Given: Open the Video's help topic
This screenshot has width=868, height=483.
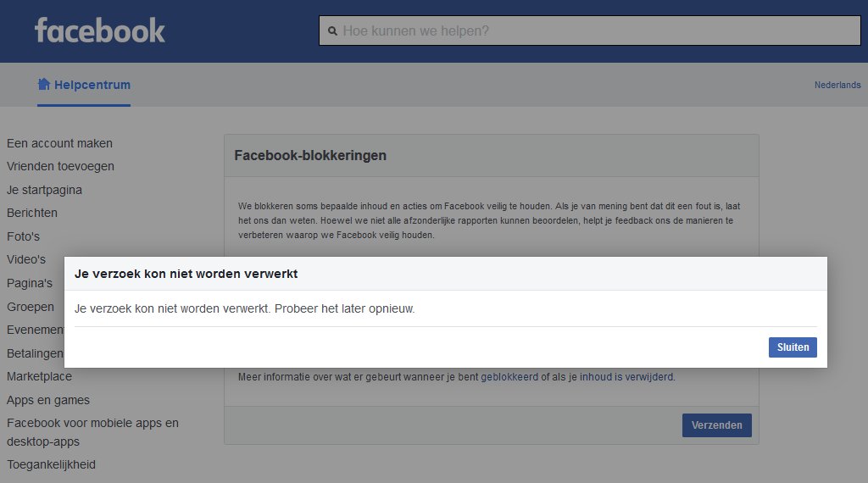Looking at the screenshot, I should pos(26,259).
